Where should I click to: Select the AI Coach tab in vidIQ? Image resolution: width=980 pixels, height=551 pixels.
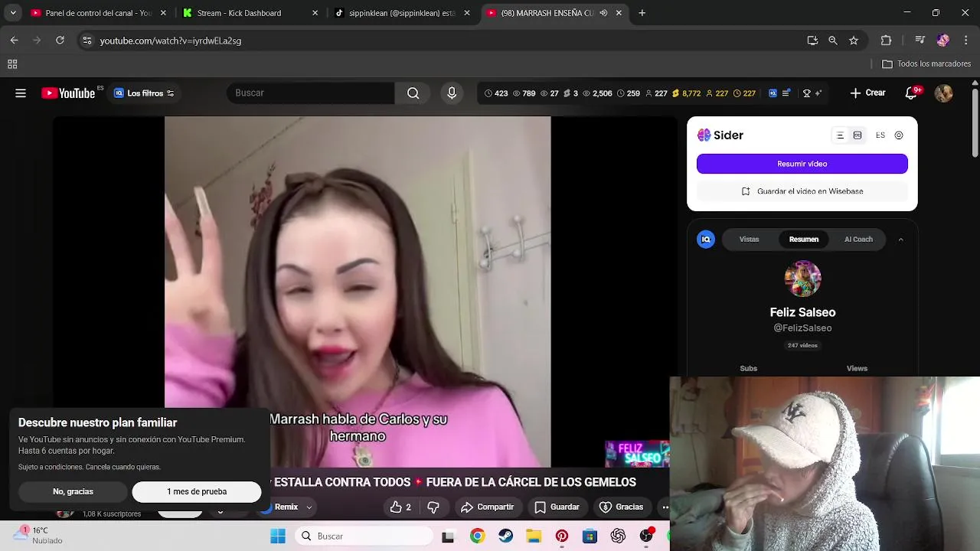(x=858, y=240)
